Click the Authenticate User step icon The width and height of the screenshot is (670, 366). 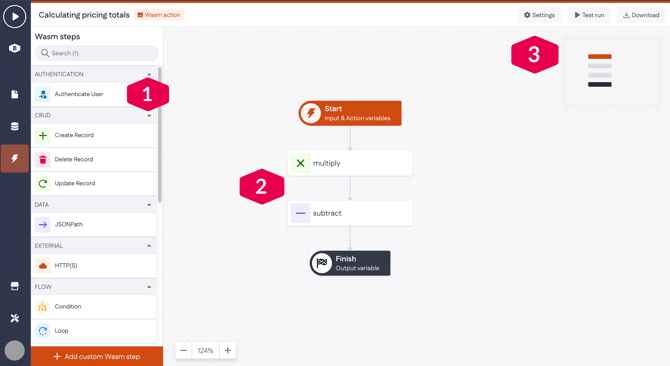point(43,94)
